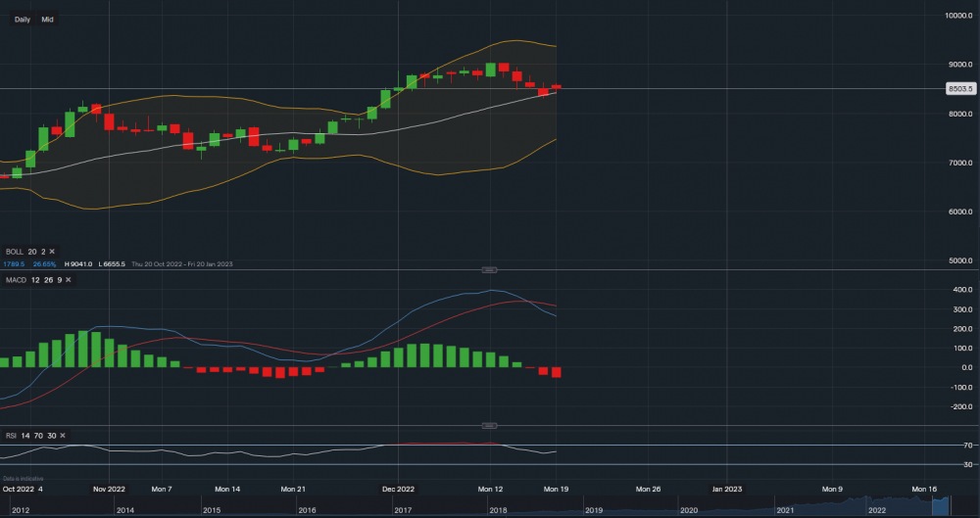This screenshot has width=980, height=518.
Task: Jump to 2017 in the overview timeline
Action: point(403,510)
